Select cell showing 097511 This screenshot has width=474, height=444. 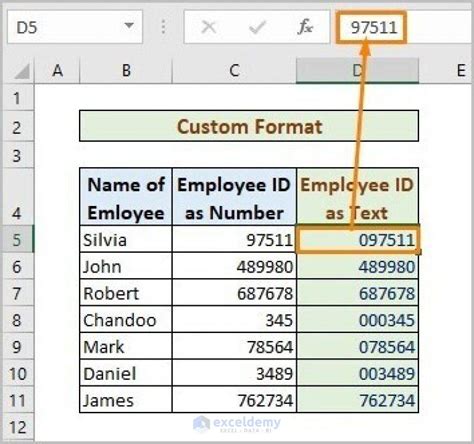(x=357, y=239)
